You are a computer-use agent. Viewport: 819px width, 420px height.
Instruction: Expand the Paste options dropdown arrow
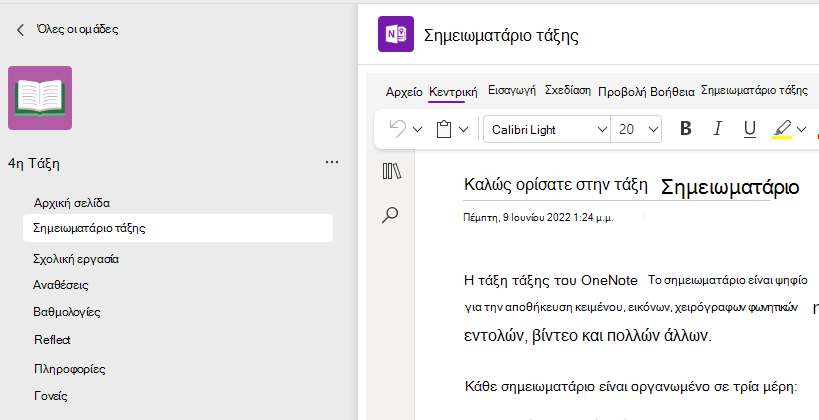coord(463,129)
